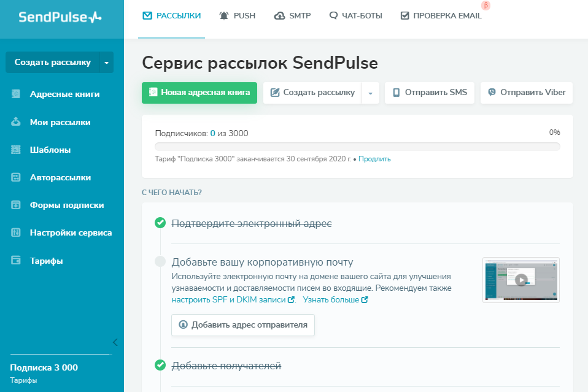Toggle the Добавьте вашу корпоративную почту step circle

click(x=160, y=262)
